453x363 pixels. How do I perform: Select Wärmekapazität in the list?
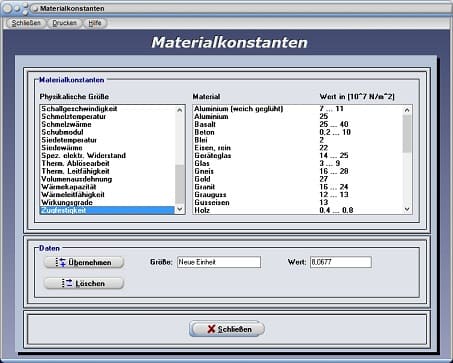[107, 187]
